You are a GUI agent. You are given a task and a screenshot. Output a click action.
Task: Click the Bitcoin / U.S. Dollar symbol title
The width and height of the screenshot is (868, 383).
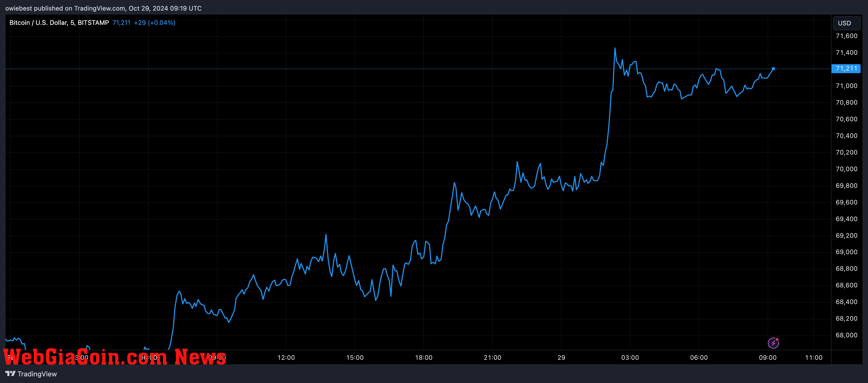click(59, 22)
